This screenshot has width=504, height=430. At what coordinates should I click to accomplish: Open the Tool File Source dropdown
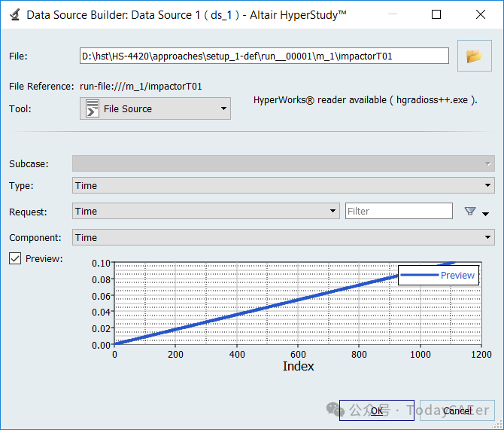point(155,108)
